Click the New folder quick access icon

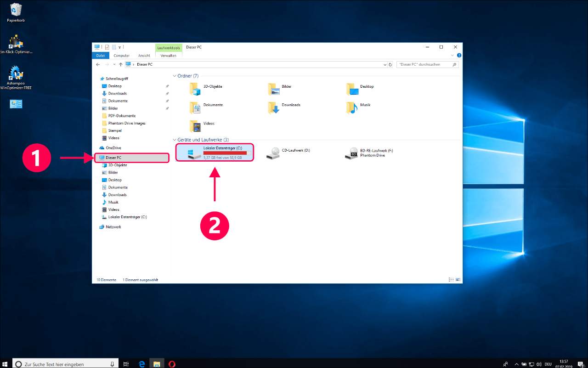click(x=113, y=47)
